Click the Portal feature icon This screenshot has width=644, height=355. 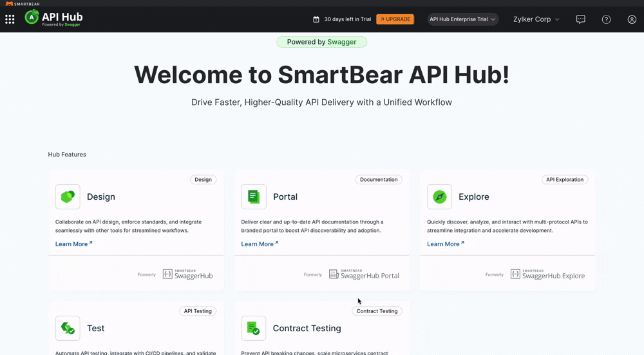click(254, 197)
